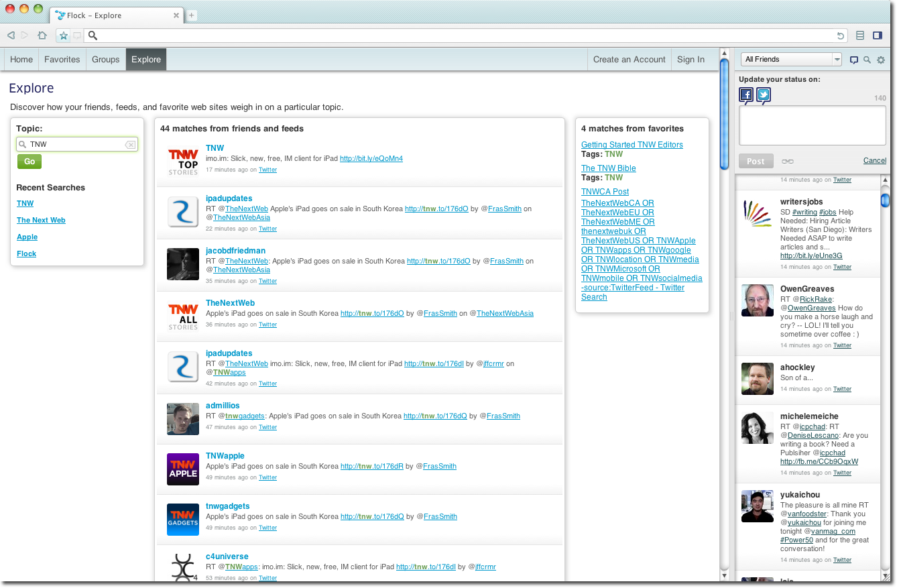Switch to the Groups tab

point(106,59)
